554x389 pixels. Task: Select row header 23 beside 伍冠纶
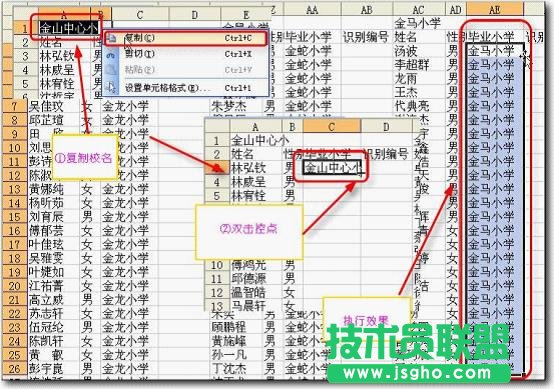14,327
